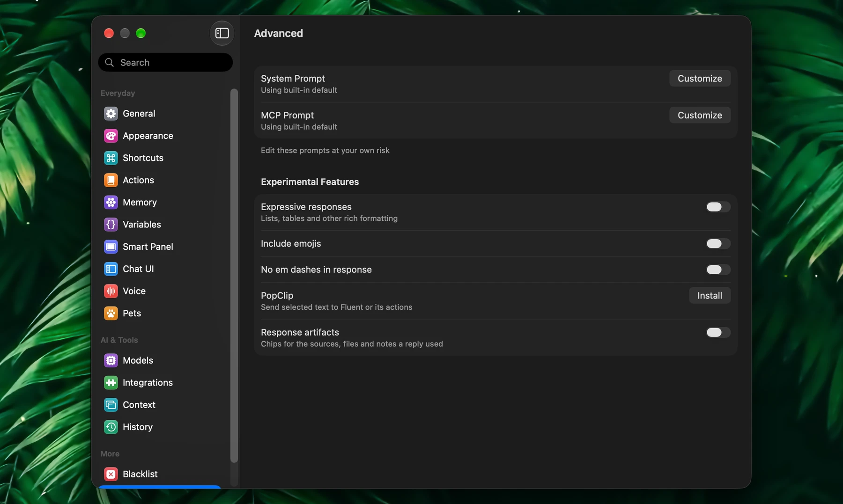The height and width of the screenshot is (504, 843).
Task: Click the Pets paw icon
Action: click(111, 313)
